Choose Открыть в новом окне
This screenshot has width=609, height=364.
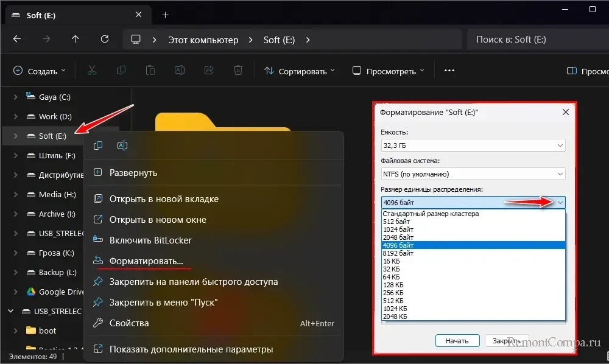click(x=214, y=219)
